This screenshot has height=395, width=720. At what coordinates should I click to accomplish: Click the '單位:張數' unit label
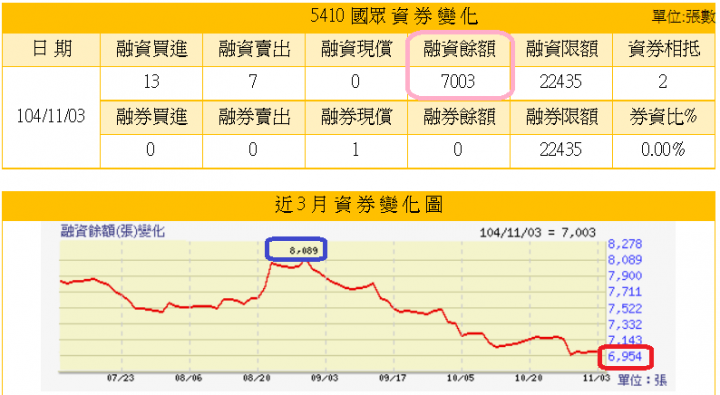coord(684,17)
